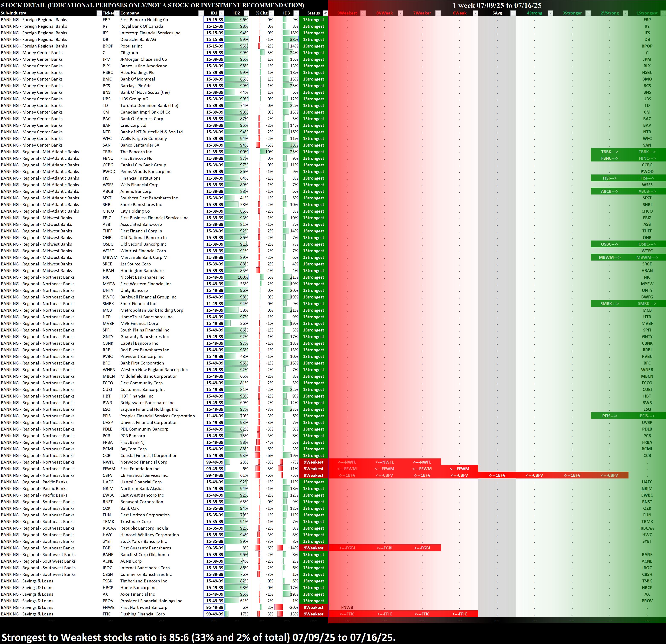The height and width of the screenshot is (644, 666).
Task: Click the red <---FGBI cell under 9Weakest
Action: (347, 548)
